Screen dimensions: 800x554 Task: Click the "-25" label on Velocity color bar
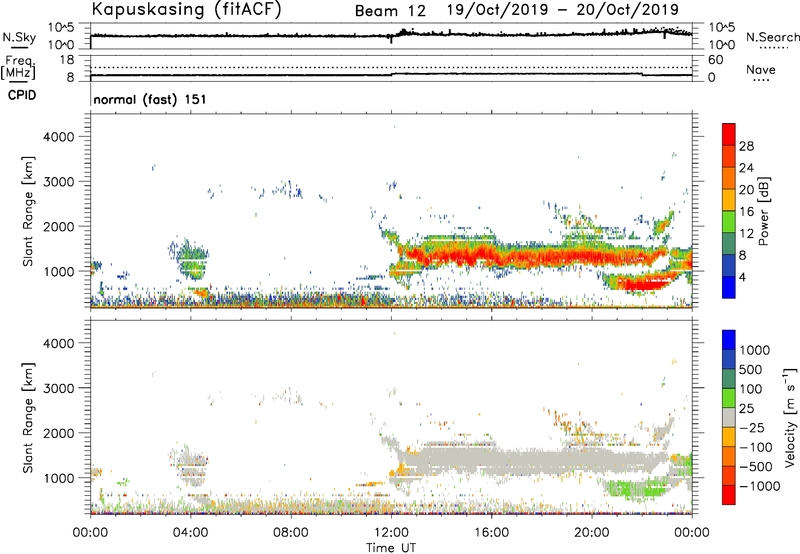pos(752,428)
